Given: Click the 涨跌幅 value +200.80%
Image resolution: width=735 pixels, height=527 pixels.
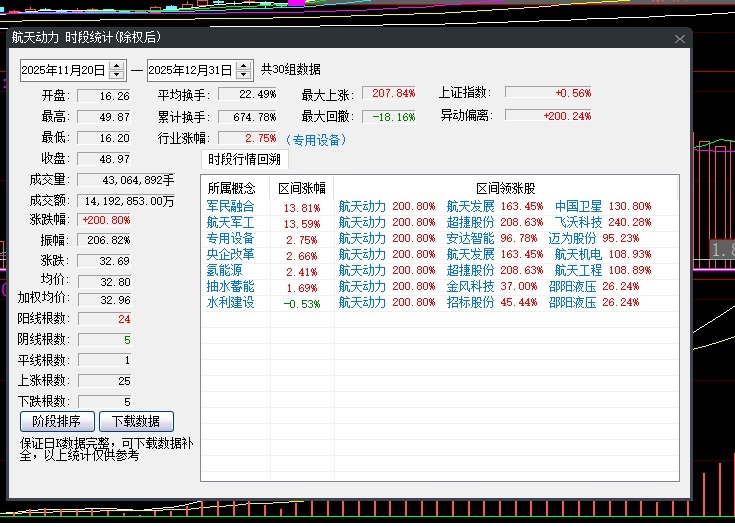Looking at the screenshot, I should (105, 220).
